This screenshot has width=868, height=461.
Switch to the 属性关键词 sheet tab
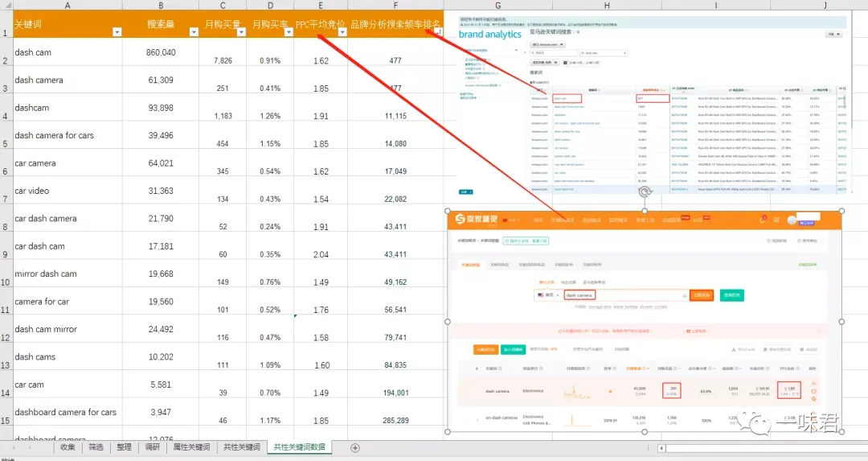point(191,447)
